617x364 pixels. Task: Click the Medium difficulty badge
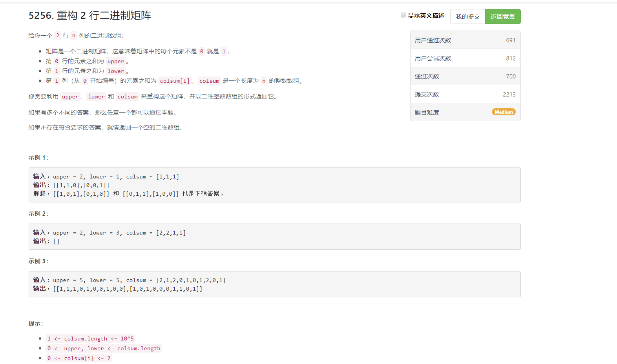504,112
